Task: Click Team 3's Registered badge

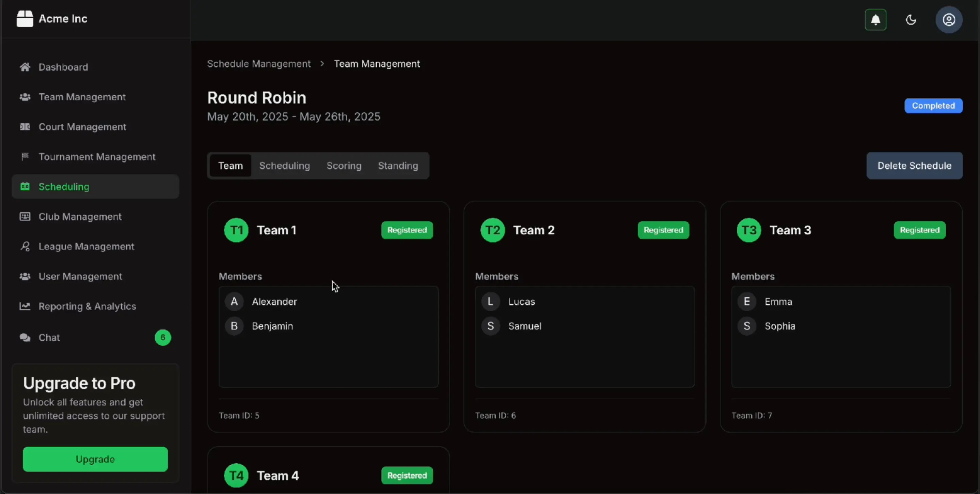Action: pos(919,230)
